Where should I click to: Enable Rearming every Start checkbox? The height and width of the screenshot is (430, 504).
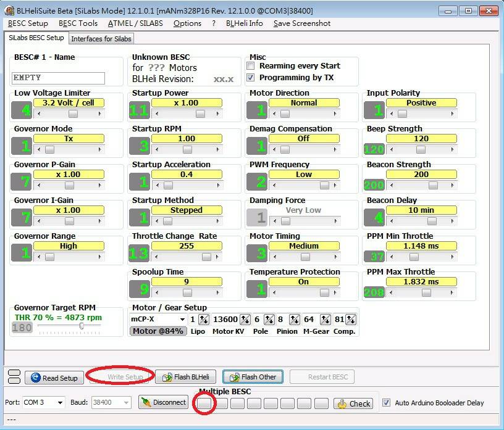pyautogui.click(x=250, y=66)
